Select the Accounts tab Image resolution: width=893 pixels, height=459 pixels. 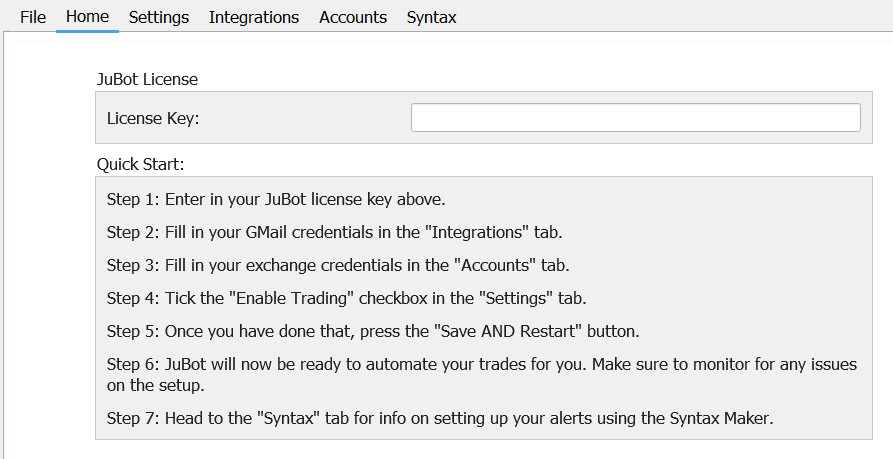[x=353, y=17]
